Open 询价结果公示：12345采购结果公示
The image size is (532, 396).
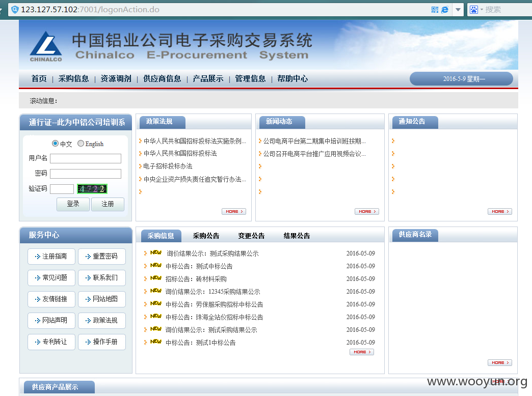coord(212,292)
